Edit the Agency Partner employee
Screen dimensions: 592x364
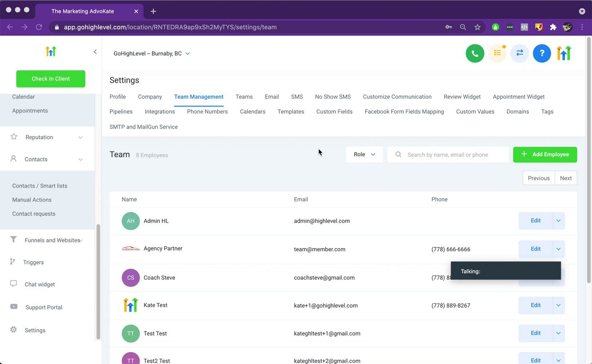[536, 249]
